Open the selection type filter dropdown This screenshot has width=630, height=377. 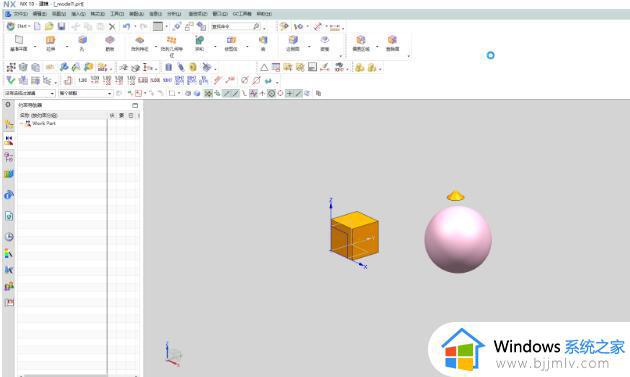29,93
